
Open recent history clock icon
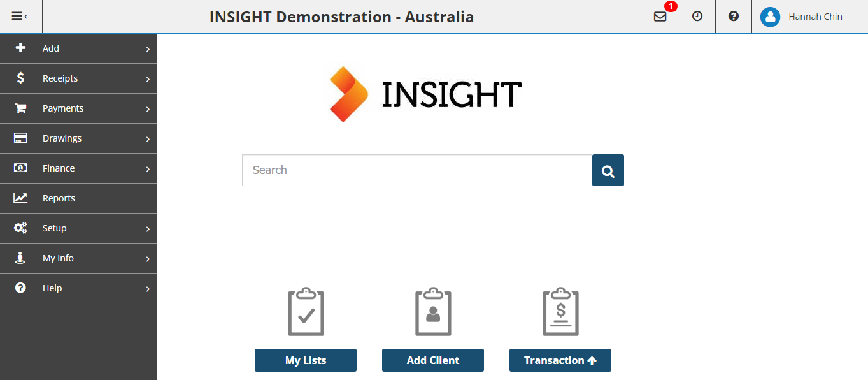[697, 17]
